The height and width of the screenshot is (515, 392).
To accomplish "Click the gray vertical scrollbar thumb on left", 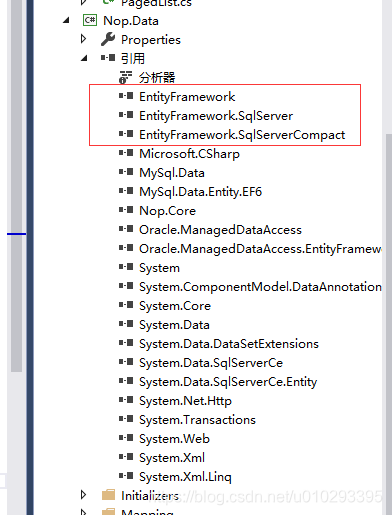I will click(x=16, y=186).
